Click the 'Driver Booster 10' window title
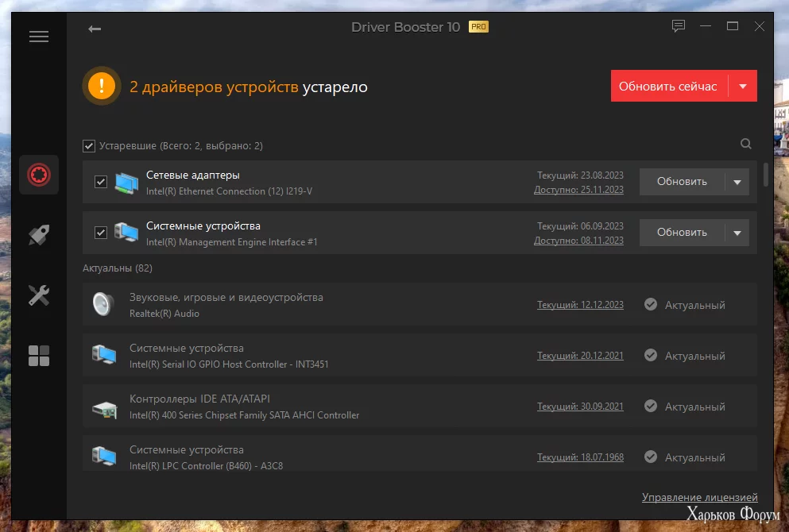 pos(405,27)
